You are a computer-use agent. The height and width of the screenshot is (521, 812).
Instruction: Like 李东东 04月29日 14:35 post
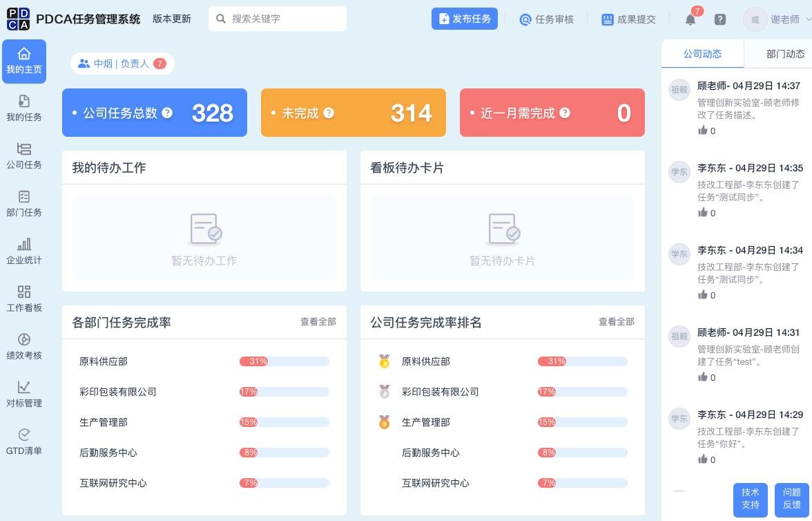tap(703, 213)
